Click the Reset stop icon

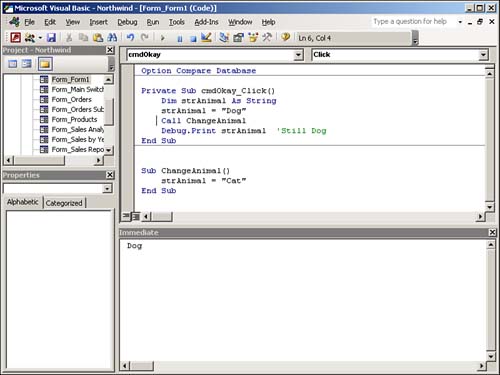click(193, 39)
